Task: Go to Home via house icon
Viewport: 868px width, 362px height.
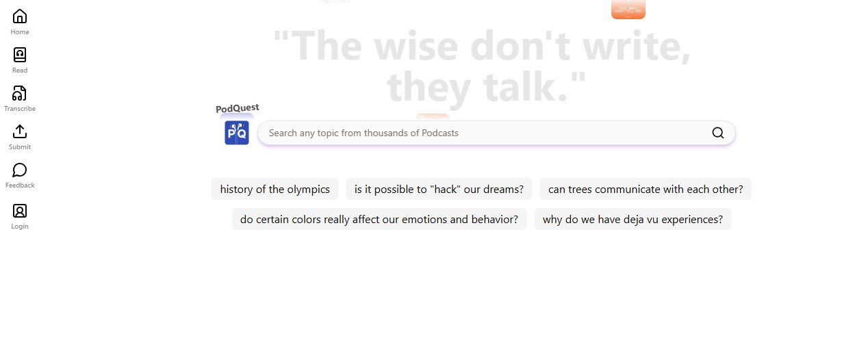Action: [x=20, y=16]
